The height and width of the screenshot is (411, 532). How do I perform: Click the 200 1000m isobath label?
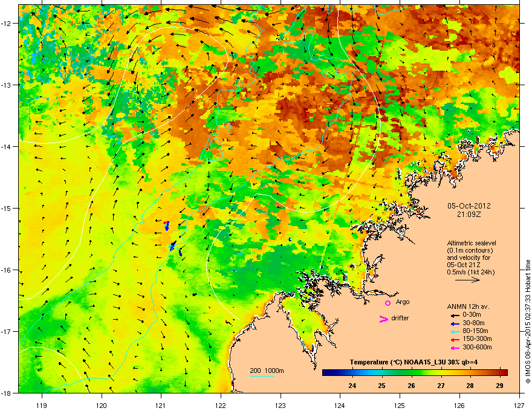coord(267,371)
